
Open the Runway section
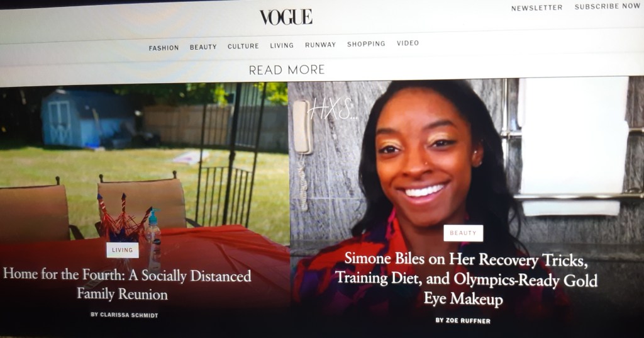point(320,45)
